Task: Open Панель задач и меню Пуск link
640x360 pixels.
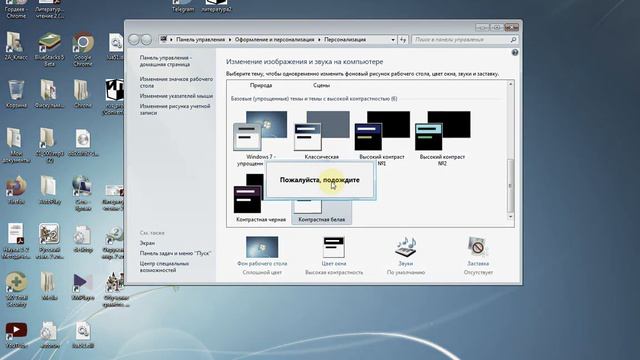Action: click(175, 253)
